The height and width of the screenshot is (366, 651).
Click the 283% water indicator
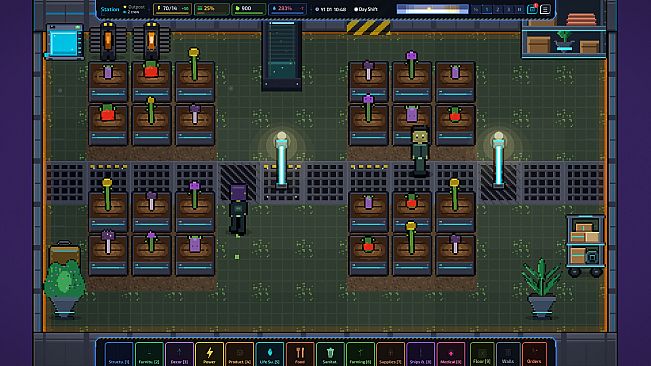(x=288, y=9)
